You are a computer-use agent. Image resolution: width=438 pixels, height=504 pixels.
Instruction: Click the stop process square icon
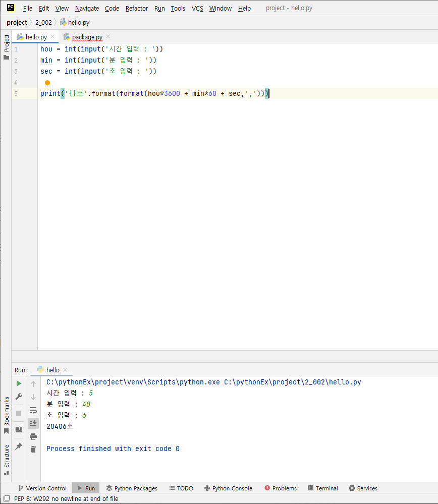[19, 413]
